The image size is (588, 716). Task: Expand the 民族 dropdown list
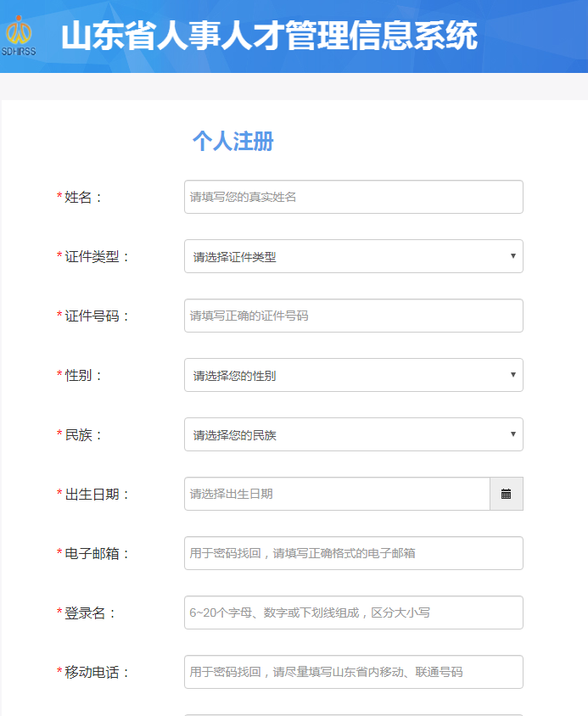353,434
